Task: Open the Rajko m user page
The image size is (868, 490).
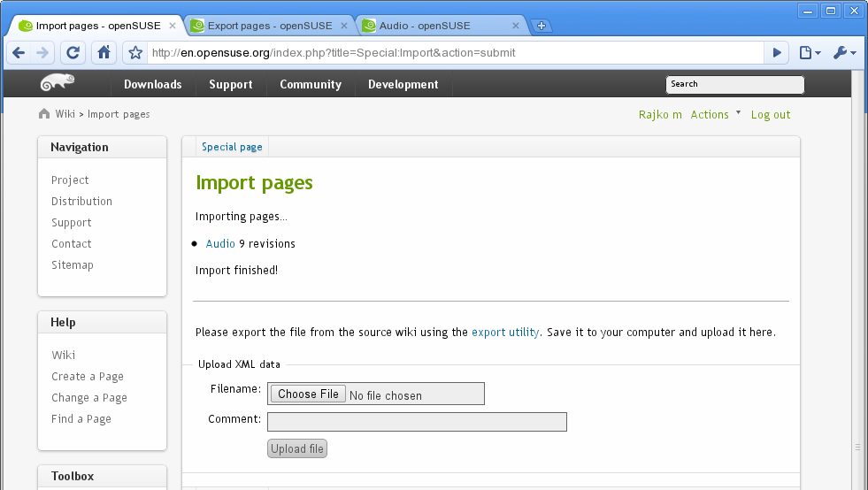Action: click(660, 115)
